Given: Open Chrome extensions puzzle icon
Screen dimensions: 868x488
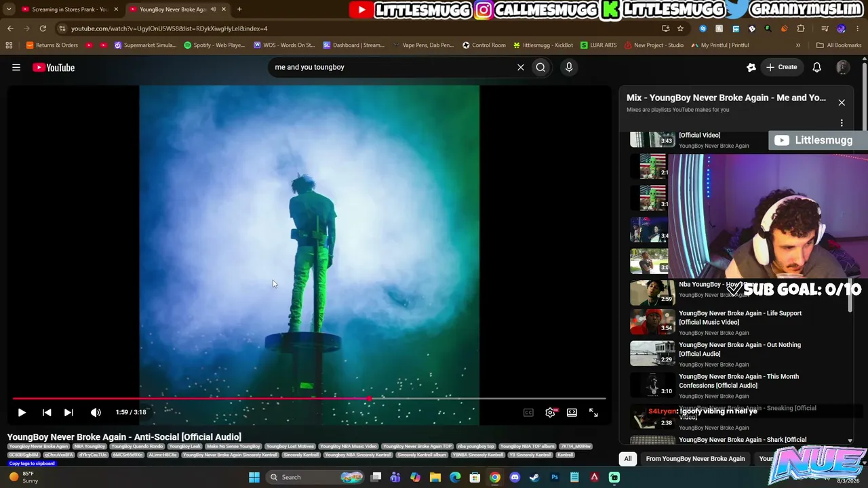Looking at the screenshot, I should point(801,28).
